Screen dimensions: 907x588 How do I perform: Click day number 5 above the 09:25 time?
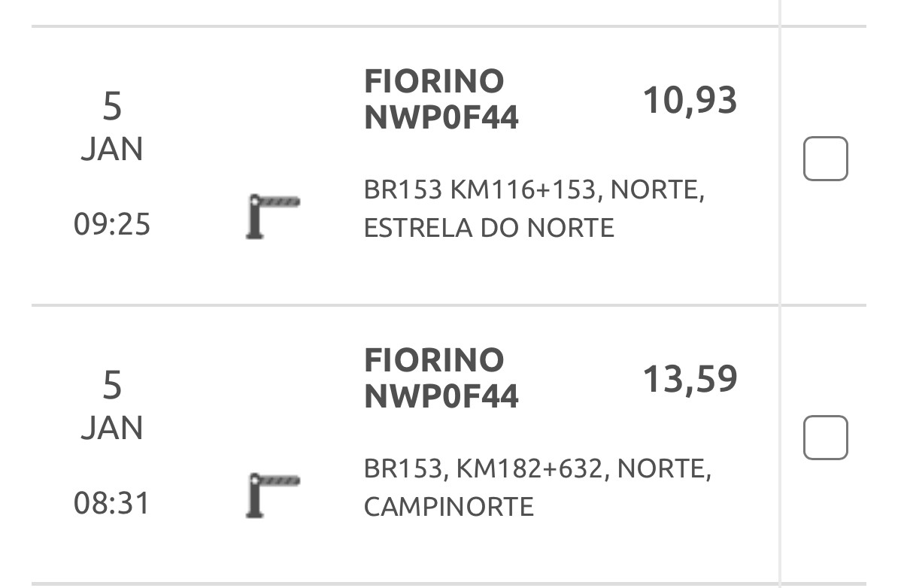[x=112, y=107]
